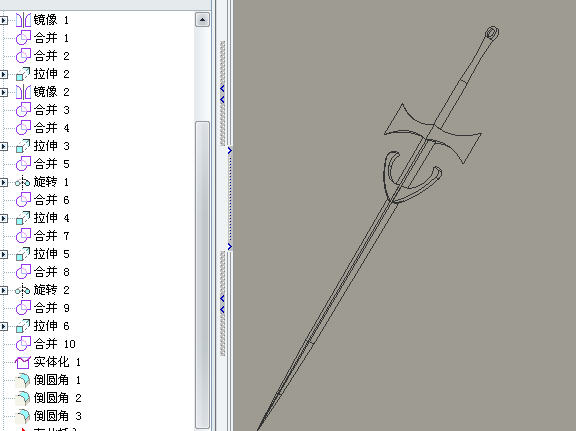Select the 合并 8 label in tree
576x431 pixels.
51,272
